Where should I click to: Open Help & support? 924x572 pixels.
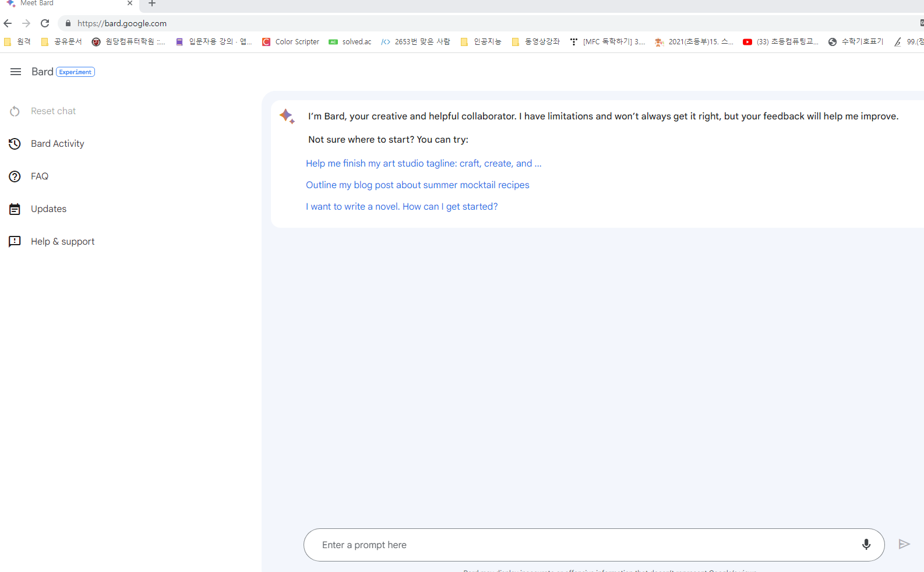click(x=62, y=242)
